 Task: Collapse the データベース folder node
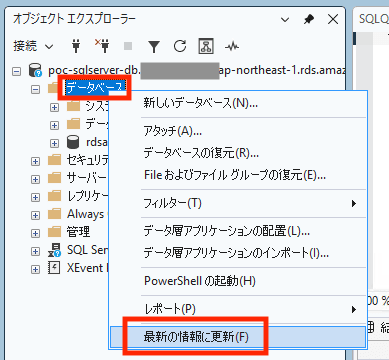click(35, 89)
